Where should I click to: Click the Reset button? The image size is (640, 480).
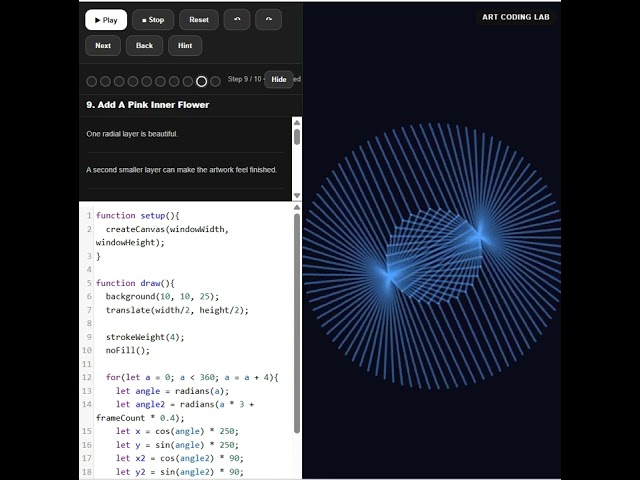(x=199, y=20)
